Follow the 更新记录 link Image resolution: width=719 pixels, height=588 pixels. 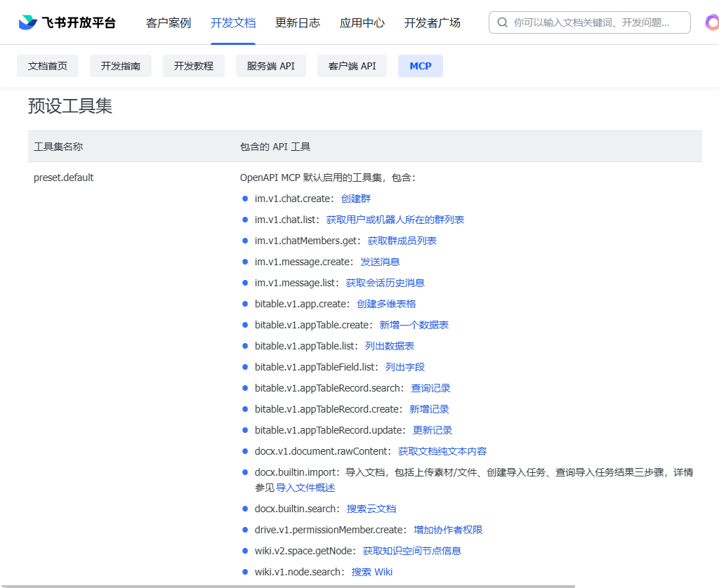(x=433, y=430)
